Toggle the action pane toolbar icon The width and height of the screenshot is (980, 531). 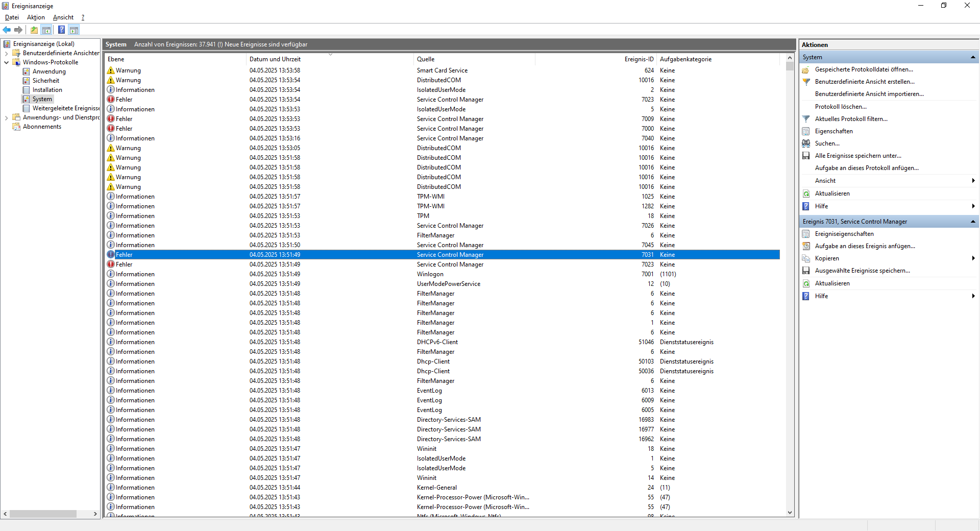pos(74,30)
